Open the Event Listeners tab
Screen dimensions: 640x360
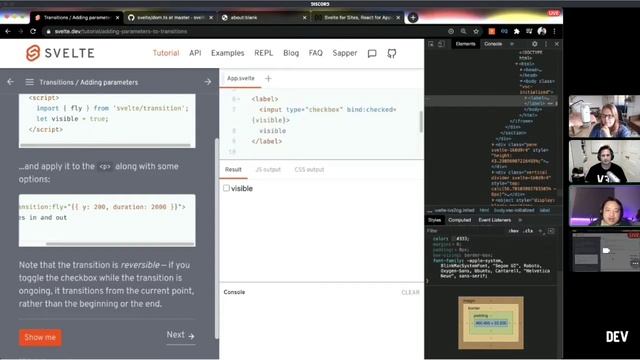click(x=495, y=220)
